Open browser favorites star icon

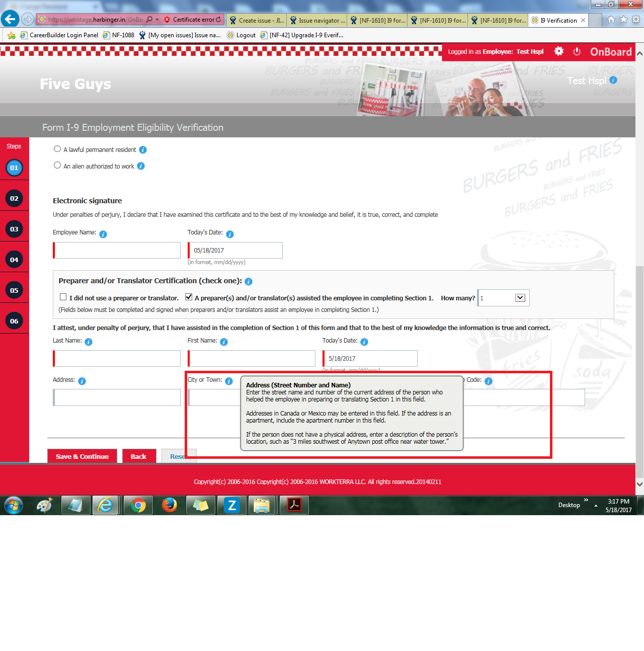[x=624, y=20]
